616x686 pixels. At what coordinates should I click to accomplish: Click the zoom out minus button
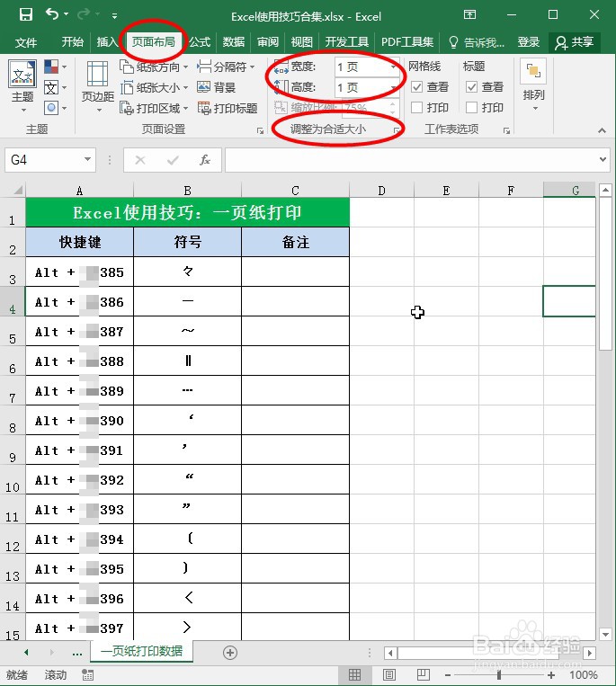click(x=447, y=675)
